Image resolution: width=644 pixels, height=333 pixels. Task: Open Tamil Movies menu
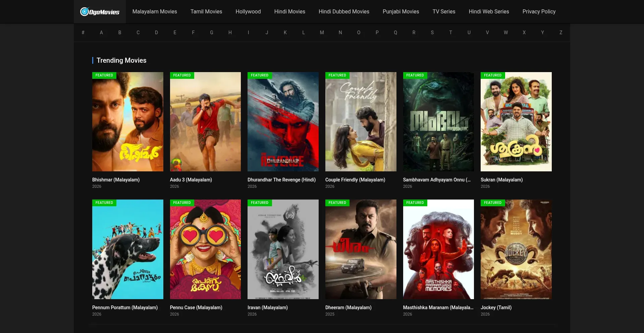206,11
